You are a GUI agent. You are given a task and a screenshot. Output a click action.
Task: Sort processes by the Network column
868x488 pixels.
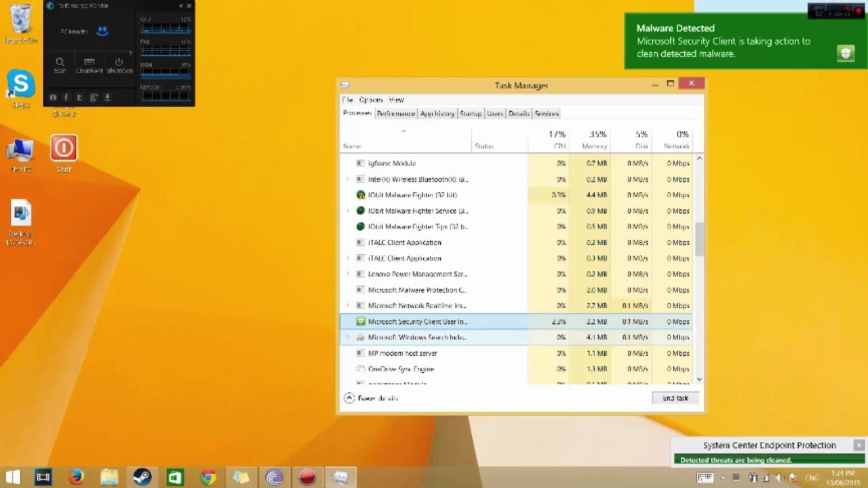[672, 140]
